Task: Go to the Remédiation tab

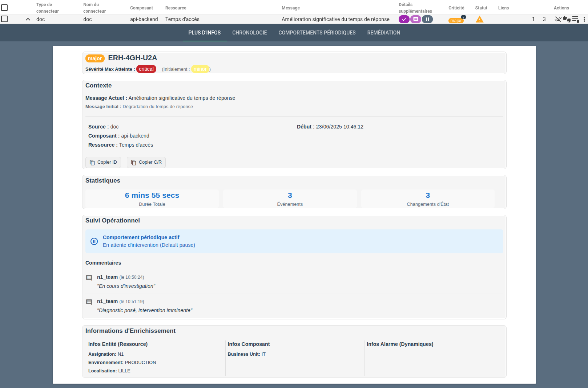Action: coord(384,33)
